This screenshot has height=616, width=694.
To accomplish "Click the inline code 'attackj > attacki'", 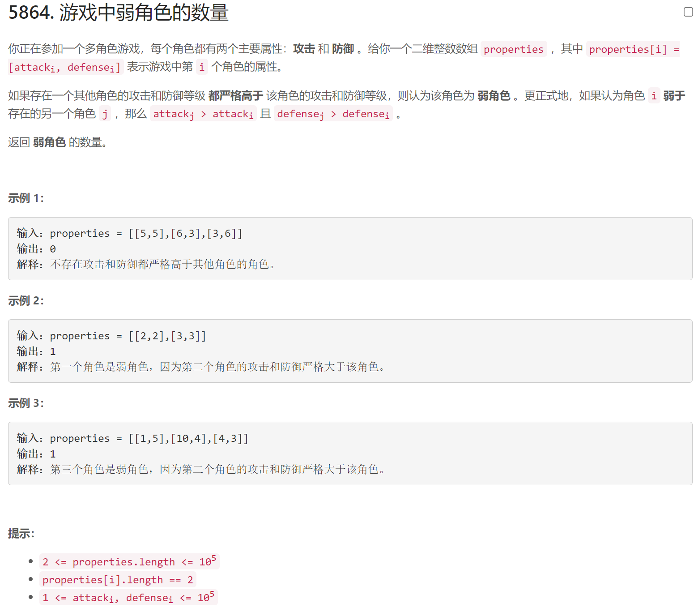I will click(x=203, y=114).
